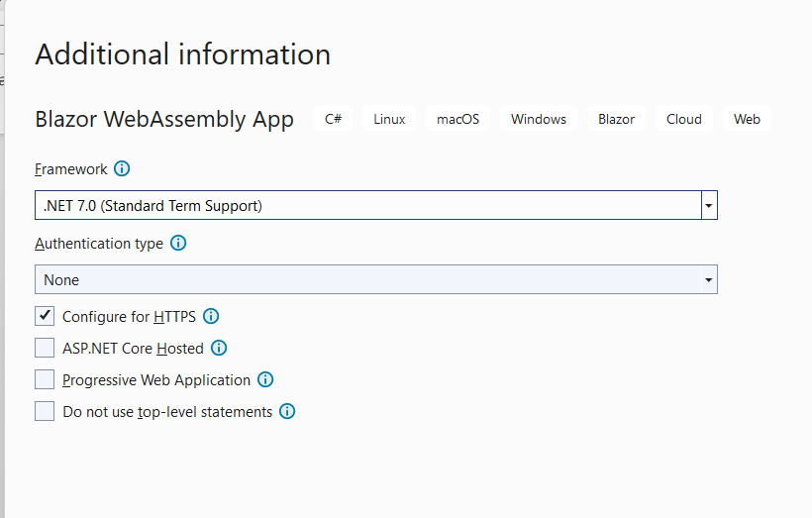812x518 pixels.
Task: Select the Web tag
Action: click(747, 119)
